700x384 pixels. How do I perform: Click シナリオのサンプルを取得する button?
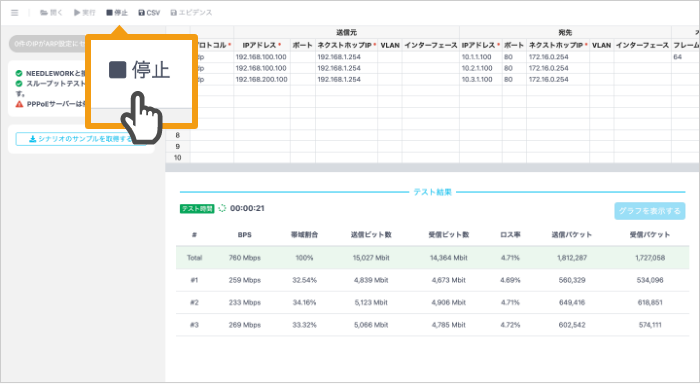pyautogui.click(x=82, y=139)
